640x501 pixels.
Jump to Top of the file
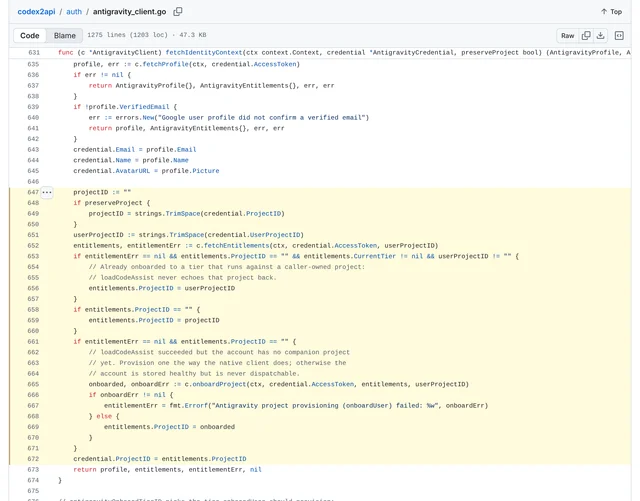tap(611, 12)
